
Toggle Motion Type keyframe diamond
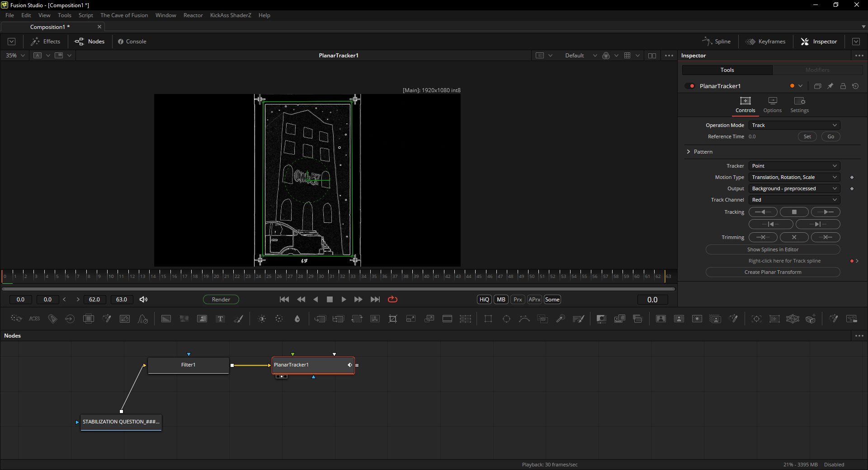(852, 178)
